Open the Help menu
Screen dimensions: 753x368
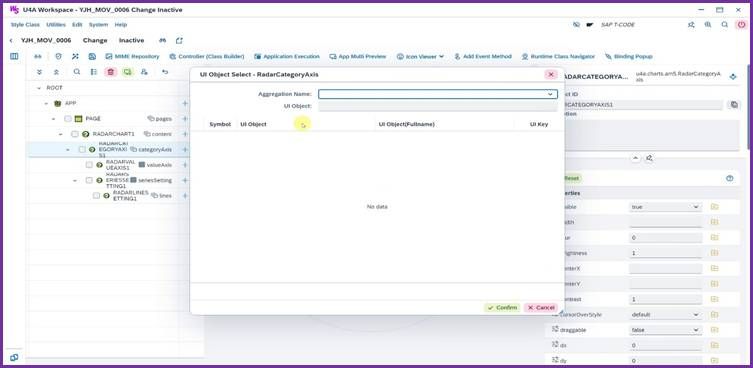pyautogui.click(x=121, y=25)
